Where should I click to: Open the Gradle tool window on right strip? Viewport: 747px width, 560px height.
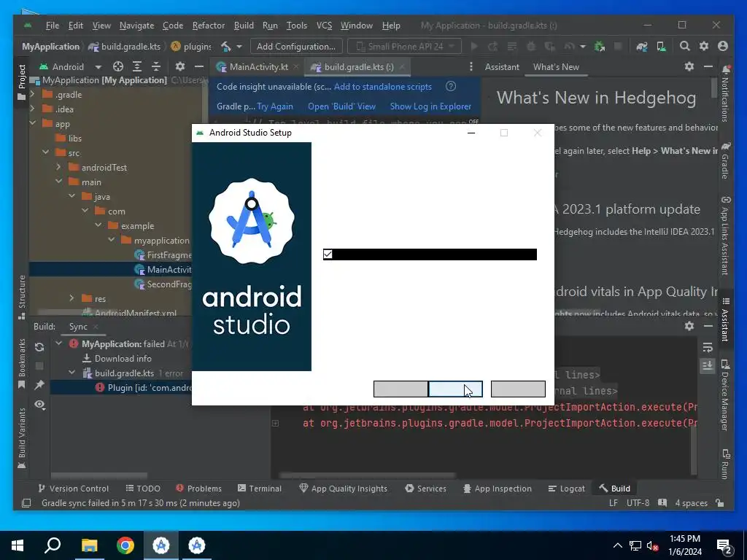(725, 160)
